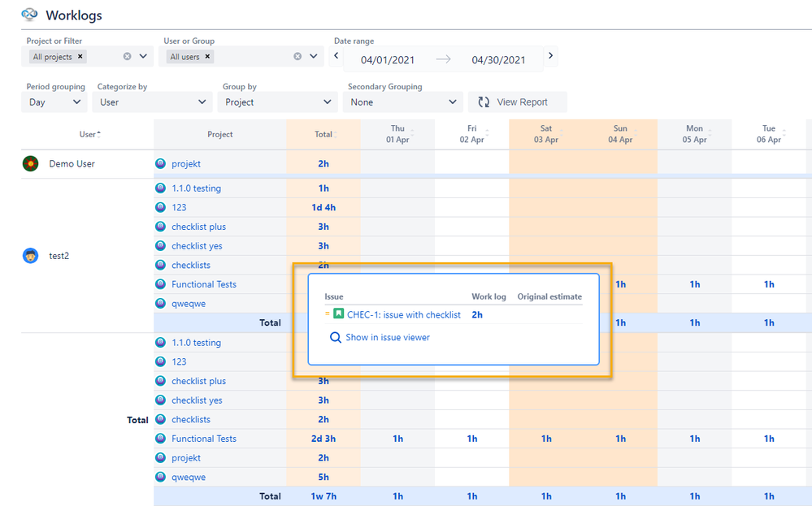This screenshot has width=812, height=506.
Task: Open the Group by Project dropdown
Action: point(278,102)
